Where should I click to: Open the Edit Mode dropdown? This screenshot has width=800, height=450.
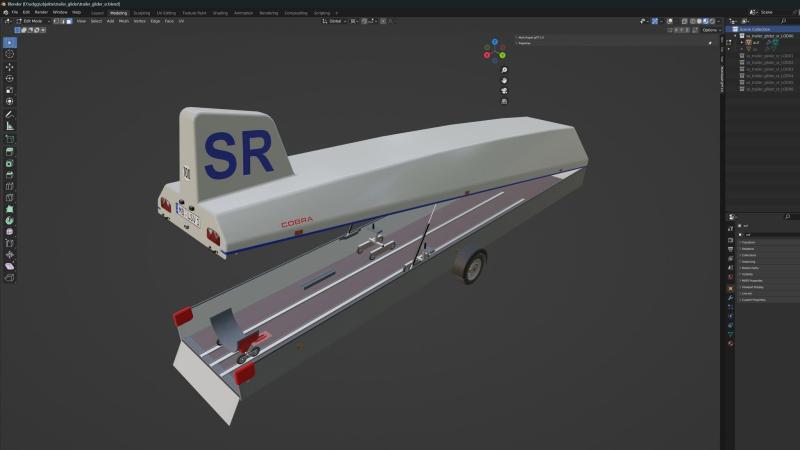click(34, 21)
